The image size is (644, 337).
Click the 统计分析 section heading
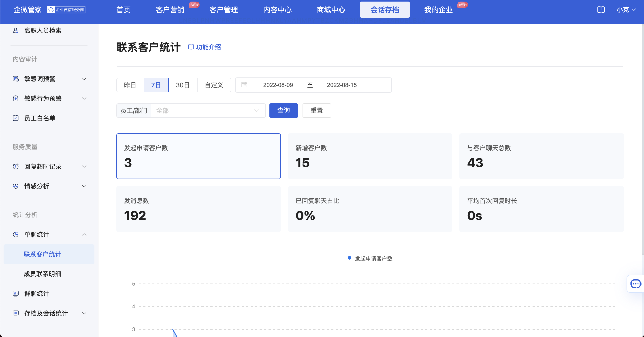point(25,215)
